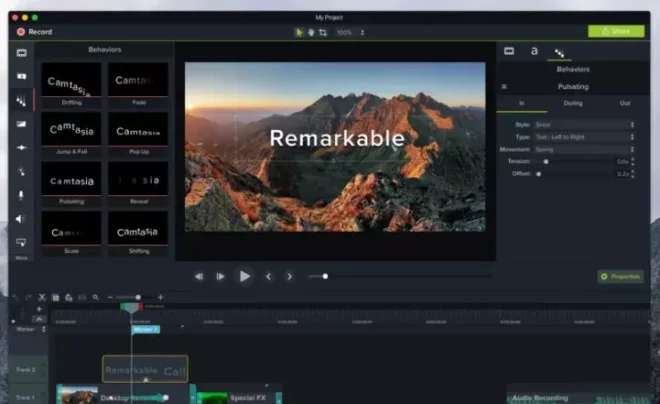The width and height of the screenshot is (660, 404).
Task: Click the Offset value stepper
Action: [x=633, y=174]
